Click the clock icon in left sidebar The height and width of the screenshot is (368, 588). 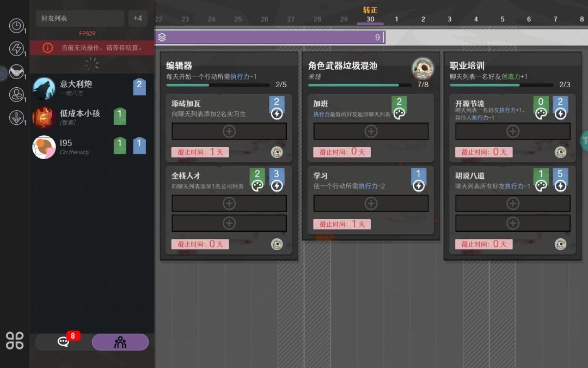pos(16,26)
